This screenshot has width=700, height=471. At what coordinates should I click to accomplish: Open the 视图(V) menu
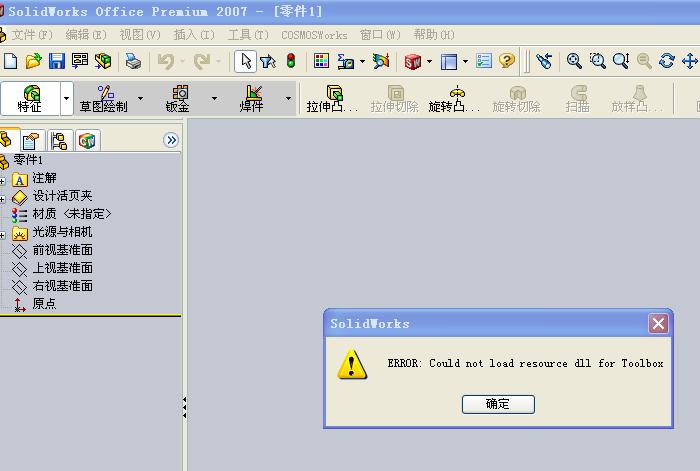click(x=140, y=35)
